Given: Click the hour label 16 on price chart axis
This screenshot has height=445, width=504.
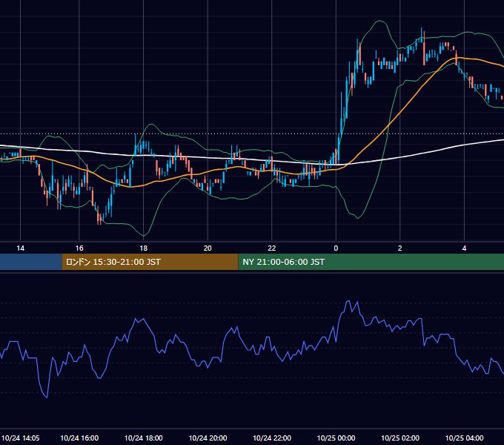Looking at the screenshot, I should 79,248.
